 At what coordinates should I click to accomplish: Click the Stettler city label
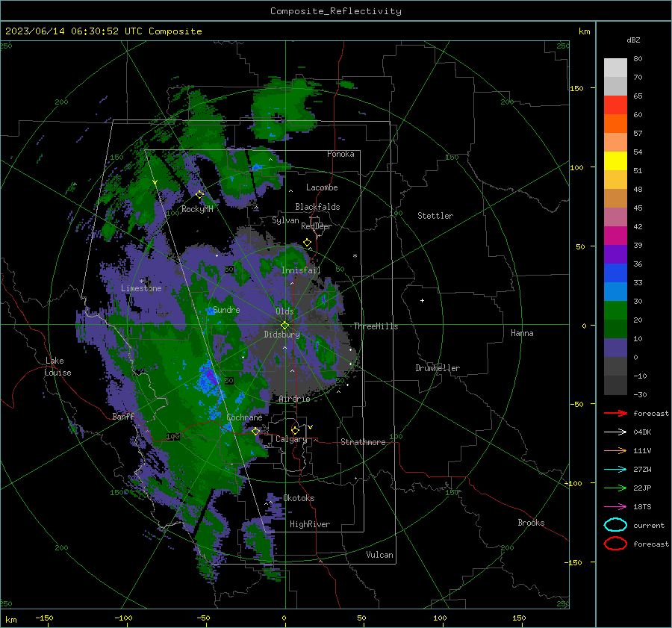[x=435, y=216]
